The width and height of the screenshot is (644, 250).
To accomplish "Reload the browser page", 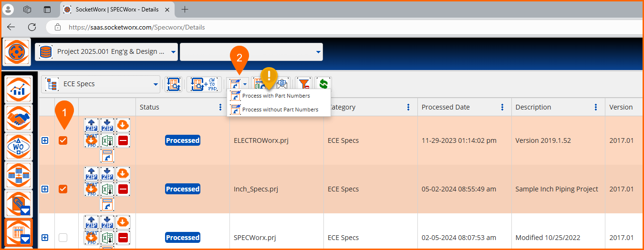I will point(32,27).
